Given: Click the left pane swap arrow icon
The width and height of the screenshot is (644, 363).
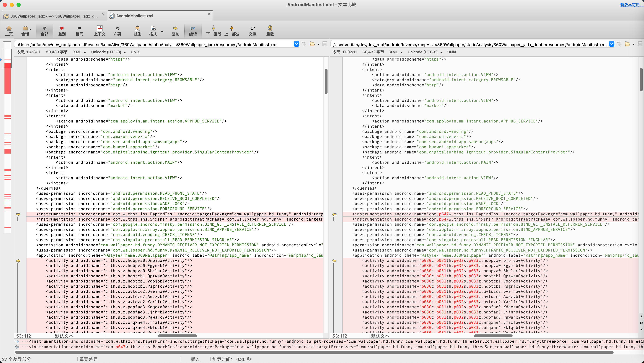Looking at the screenshot, I should pos(304,44).
